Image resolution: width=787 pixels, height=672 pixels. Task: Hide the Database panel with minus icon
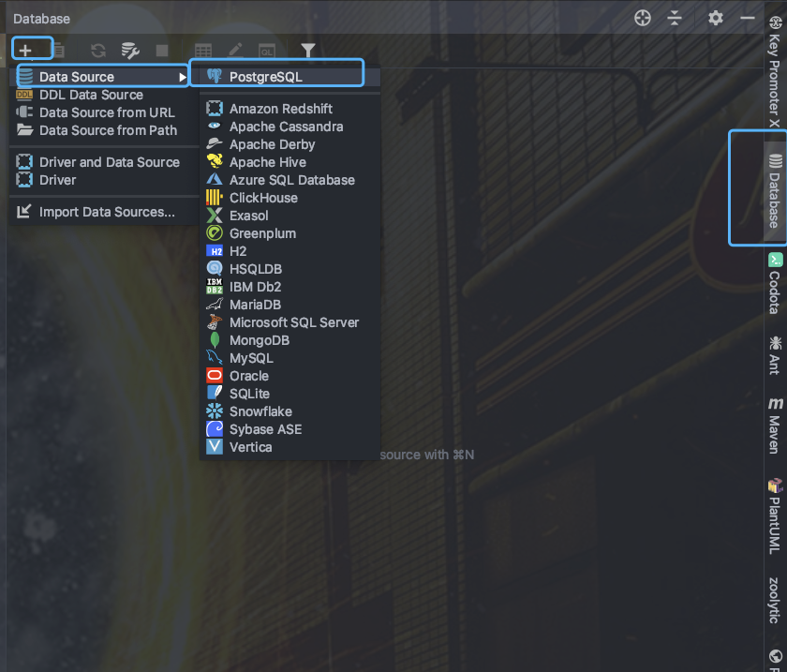point(748,19)
